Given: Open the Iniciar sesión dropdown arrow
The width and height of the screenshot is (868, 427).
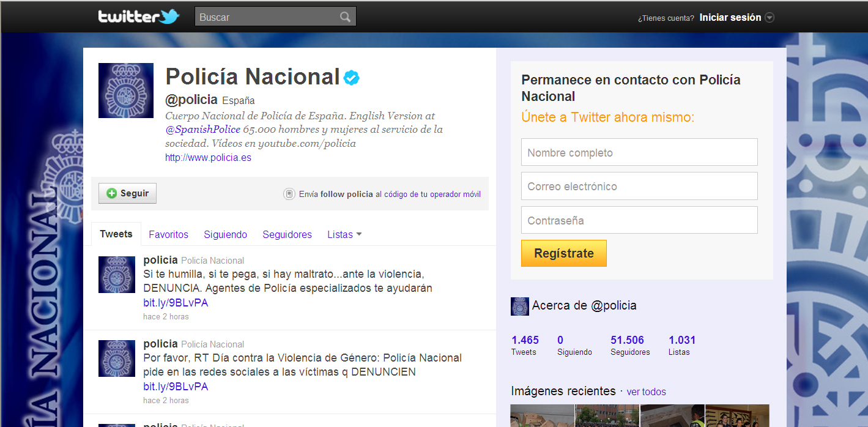Looking at the screenshot, I should 770,18.
